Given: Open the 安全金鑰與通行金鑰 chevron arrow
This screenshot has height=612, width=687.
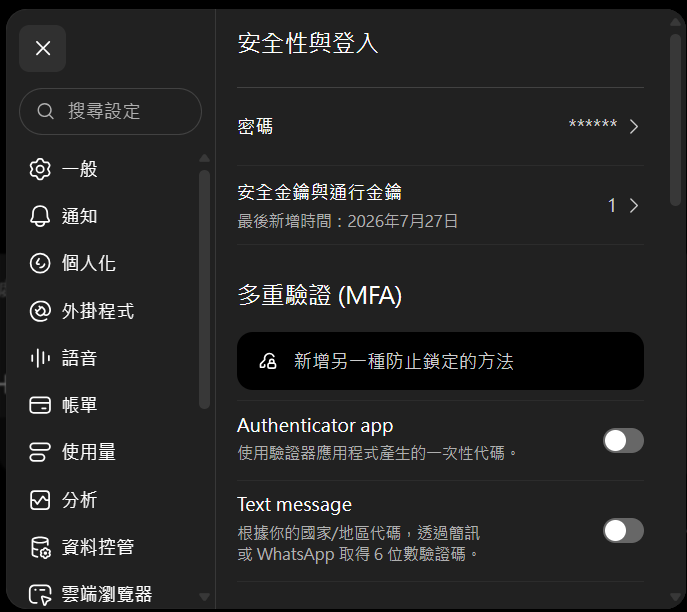Looking at the screenshot, I should pyautogui.click(x=634, y=205).
